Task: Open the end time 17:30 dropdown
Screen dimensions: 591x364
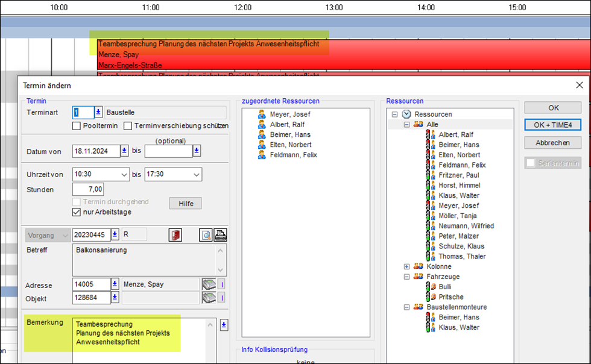Action: [197, 175]
